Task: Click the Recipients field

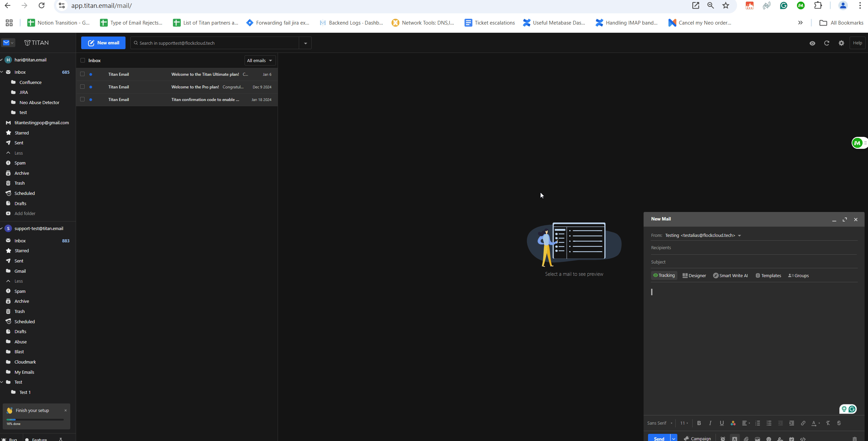Action: tap(754, 248)
